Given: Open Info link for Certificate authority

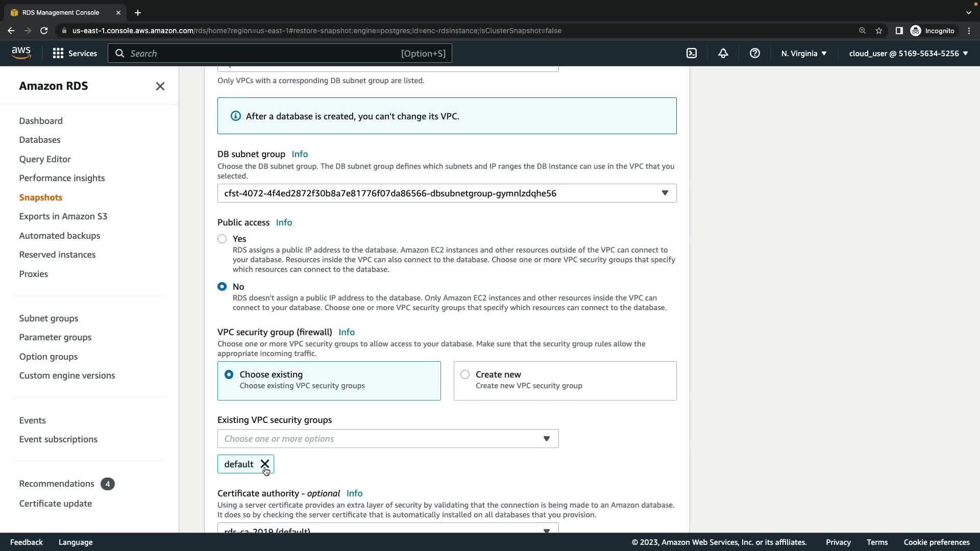Looking at the screenshot, I should point(354,493).
